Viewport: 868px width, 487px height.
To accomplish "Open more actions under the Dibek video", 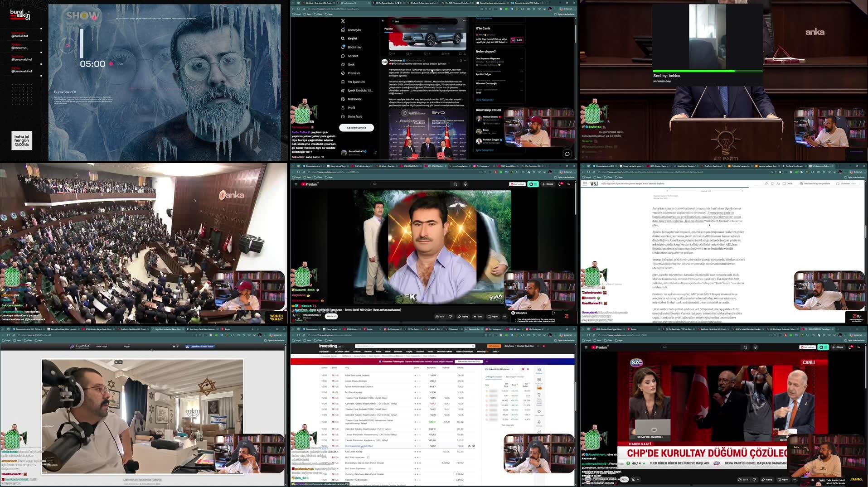I will [x=504, y=317].
